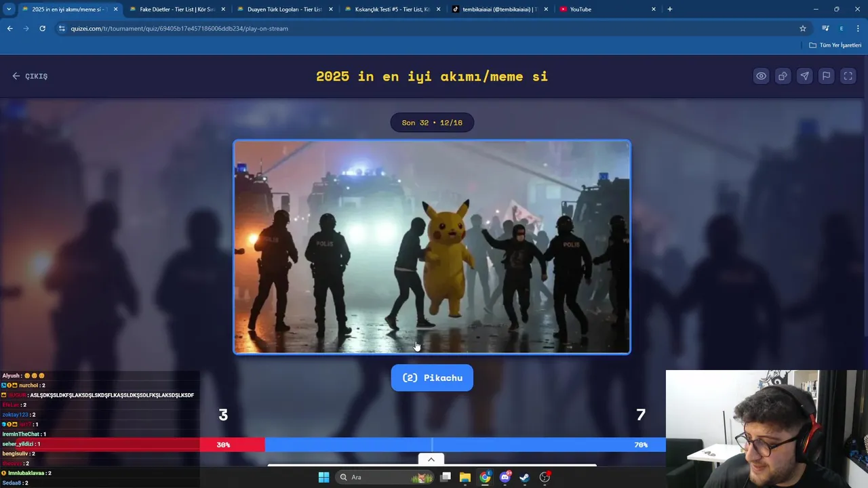Click the share/export icon in the quiz header
This screenshot has height=488, width=868.
coord(783,76)
